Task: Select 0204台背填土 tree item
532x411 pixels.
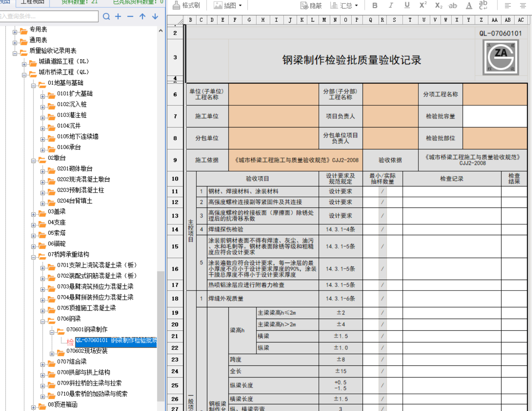Action: [75, 201]
